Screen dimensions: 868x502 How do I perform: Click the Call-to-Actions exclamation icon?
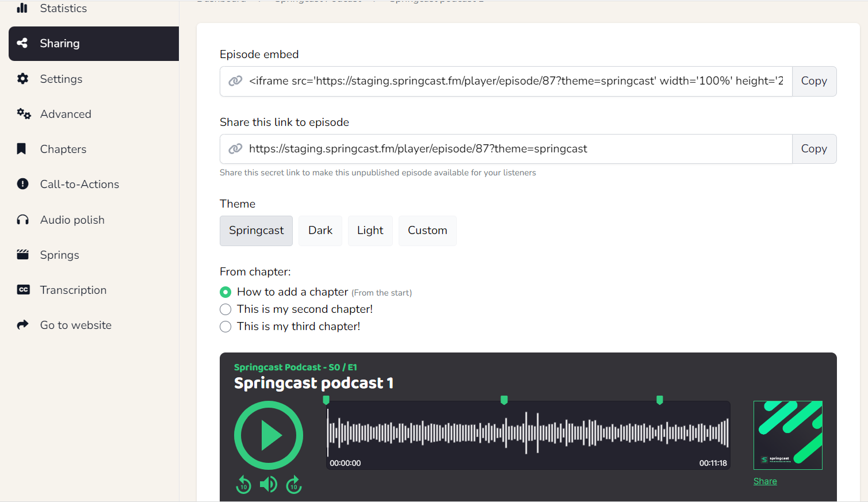22,184
